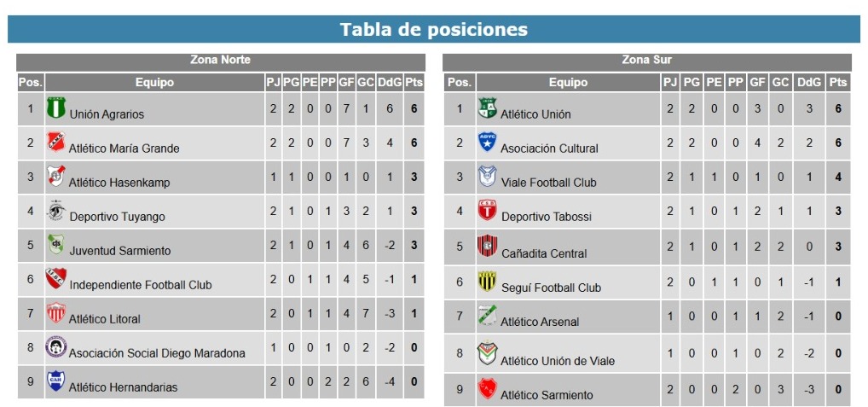Click the DdG column header in Zona Sur
Screen dimensions: 868x407
[809, 83]
